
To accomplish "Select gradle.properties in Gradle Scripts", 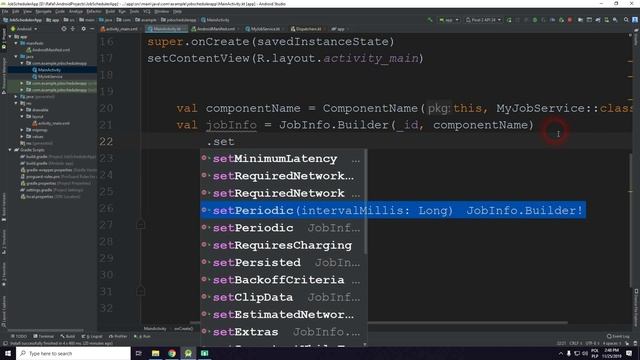I will (x=56, y=183).
